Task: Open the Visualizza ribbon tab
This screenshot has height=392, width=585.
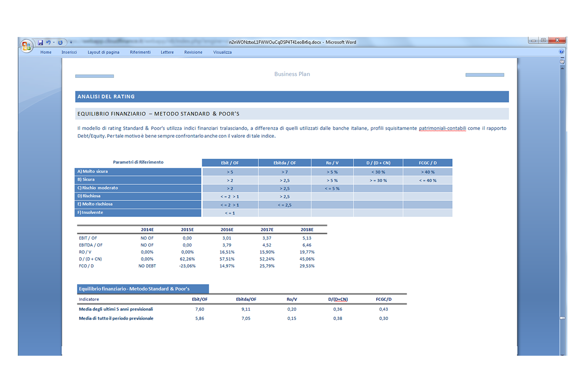Action: click(222, 52)
